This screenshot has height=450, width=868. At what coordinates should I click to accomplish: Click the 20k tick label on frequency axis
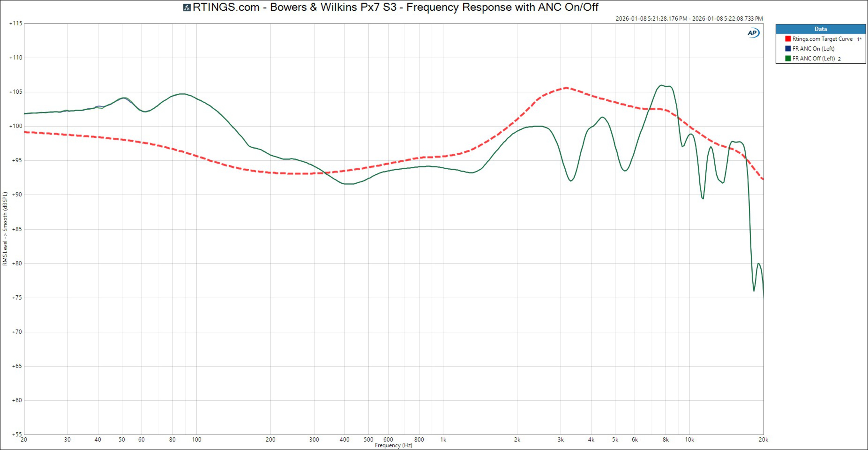(x=763, y=440)
